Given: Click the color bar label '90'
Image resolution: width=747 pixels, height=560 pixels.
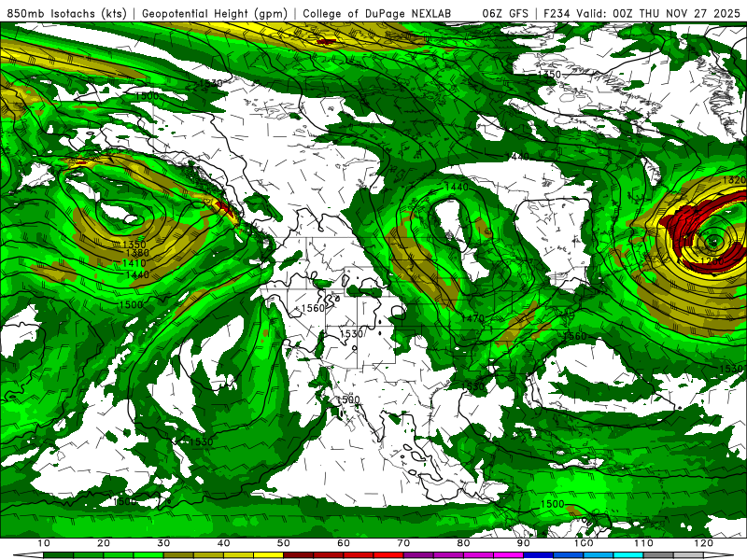Looking at the screenshot, I should pos(524,543).
